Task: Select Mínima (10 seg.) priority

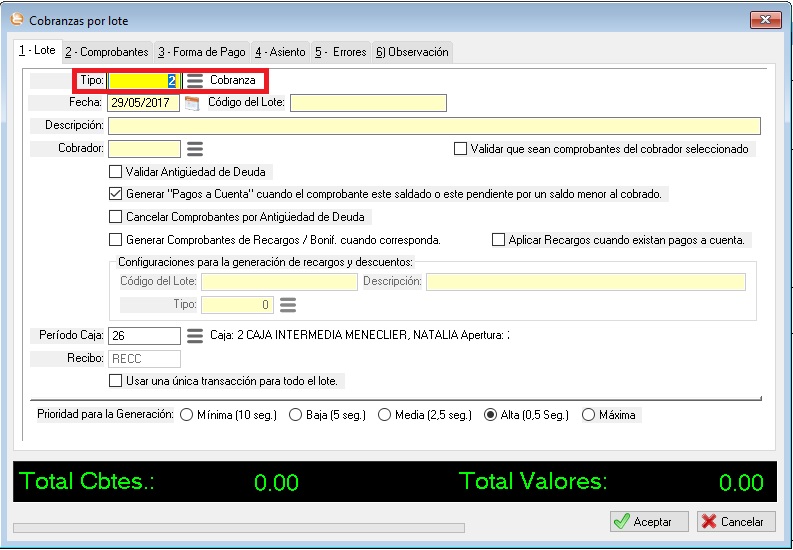Action: point(187,415)
